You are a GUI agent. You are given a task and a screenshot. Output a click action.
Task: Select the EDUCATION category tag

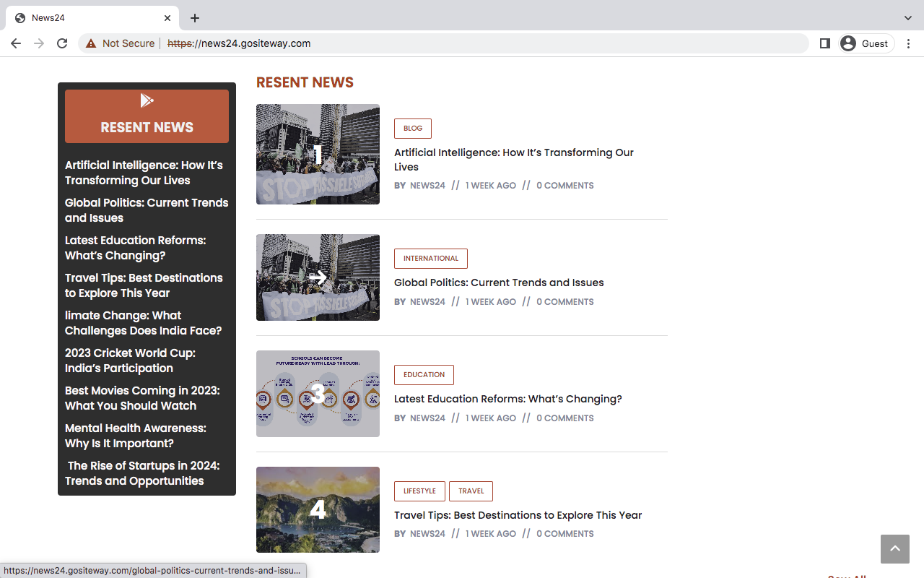coord(424,375)
